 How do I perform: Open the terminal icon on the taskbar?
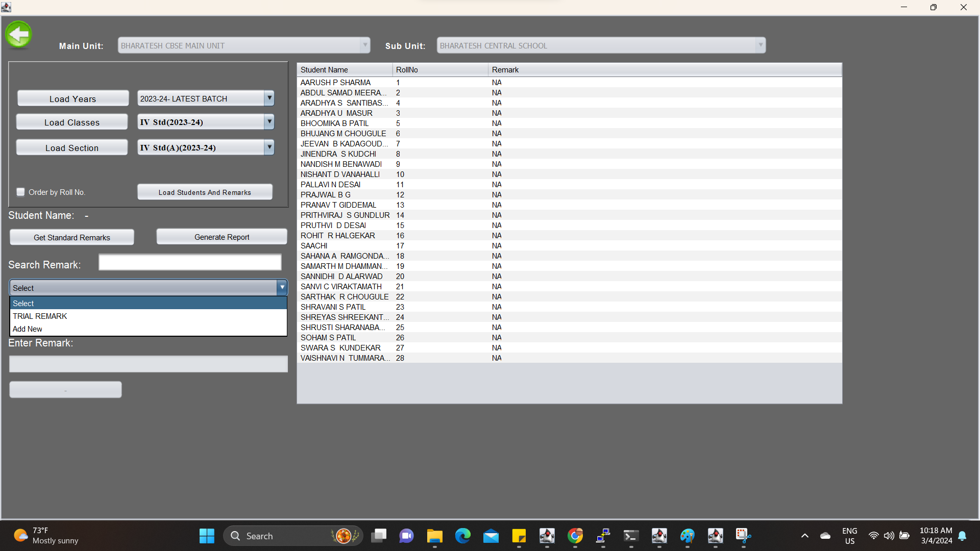tap(631, 536)
